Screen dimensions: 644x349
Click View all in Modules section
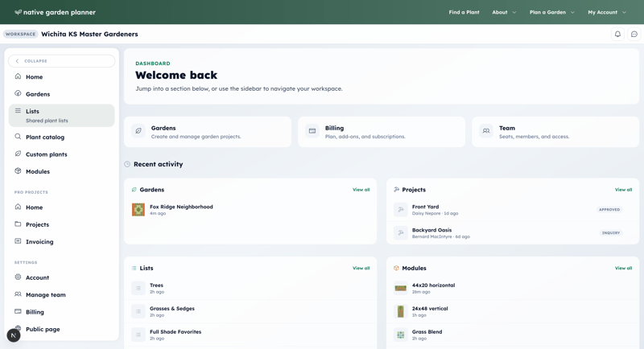tap(623, 269)
